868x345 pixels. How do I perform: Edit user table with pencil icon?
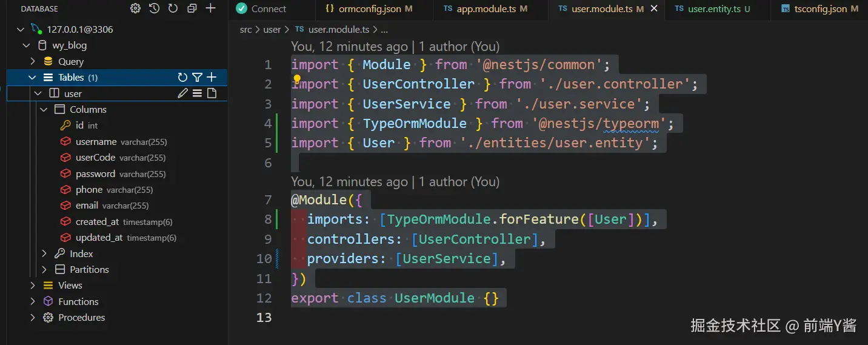coord(182,93)
